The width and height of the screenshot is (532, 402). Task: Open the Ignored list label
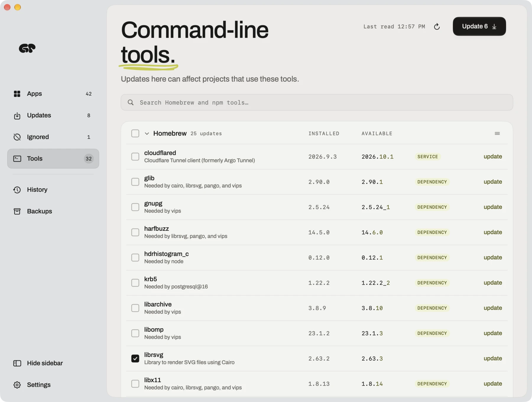pos(38,137)
